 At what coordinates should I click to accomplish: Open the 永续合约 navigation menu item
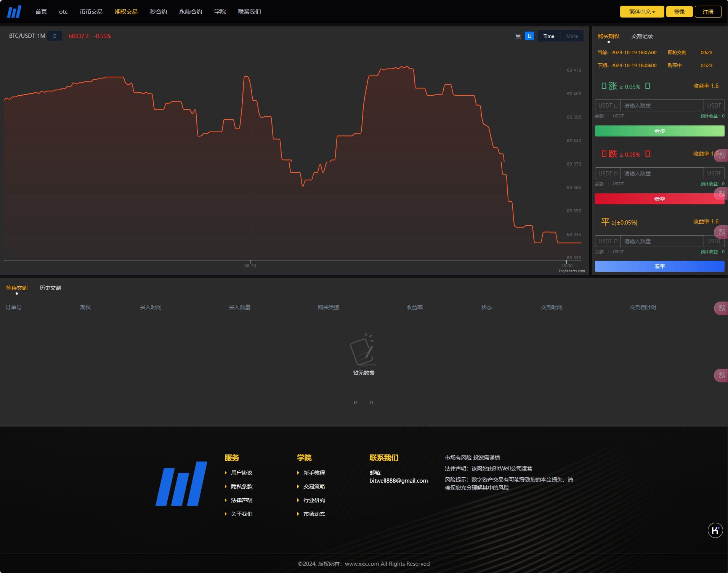(191, 12)
